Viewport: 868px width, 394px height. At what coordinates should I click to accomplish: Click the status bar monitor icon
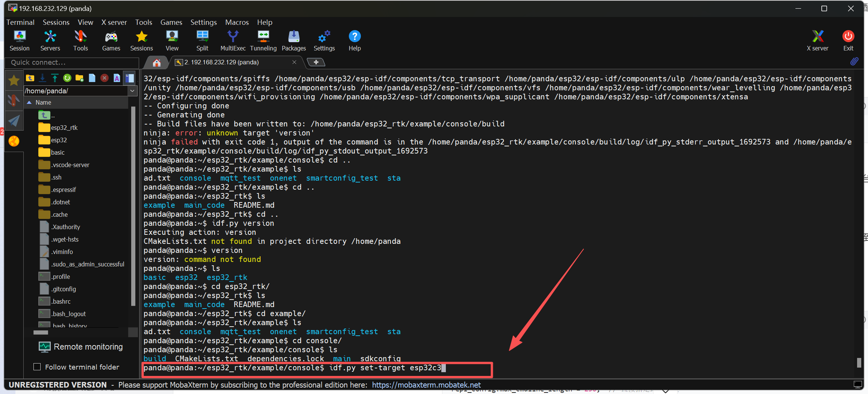857,385
